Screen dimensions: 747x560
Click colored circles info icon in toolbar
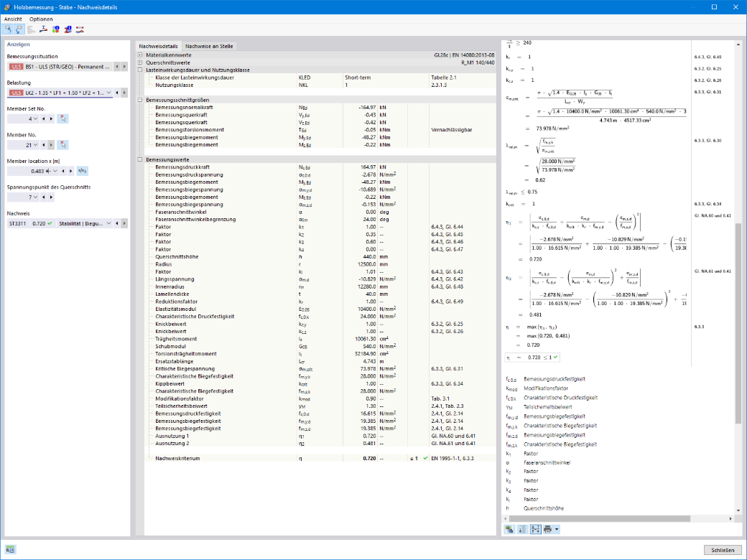56,29
